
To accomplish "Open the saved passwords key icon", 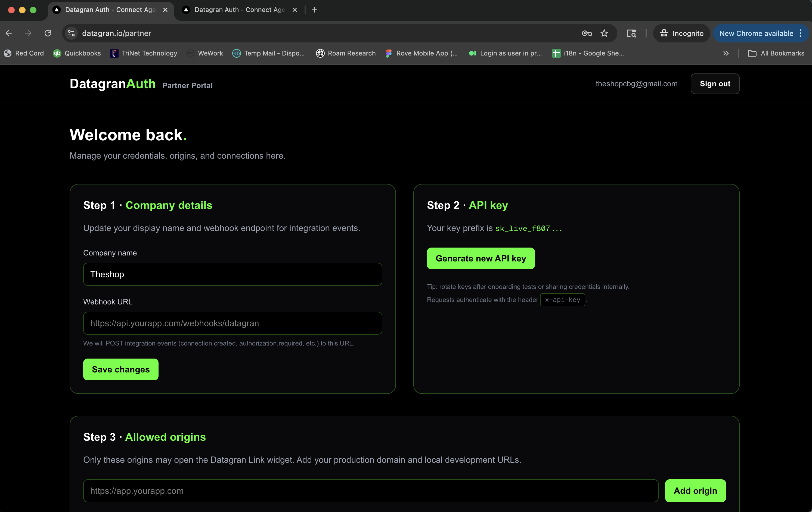I will [x=586, y=33].
